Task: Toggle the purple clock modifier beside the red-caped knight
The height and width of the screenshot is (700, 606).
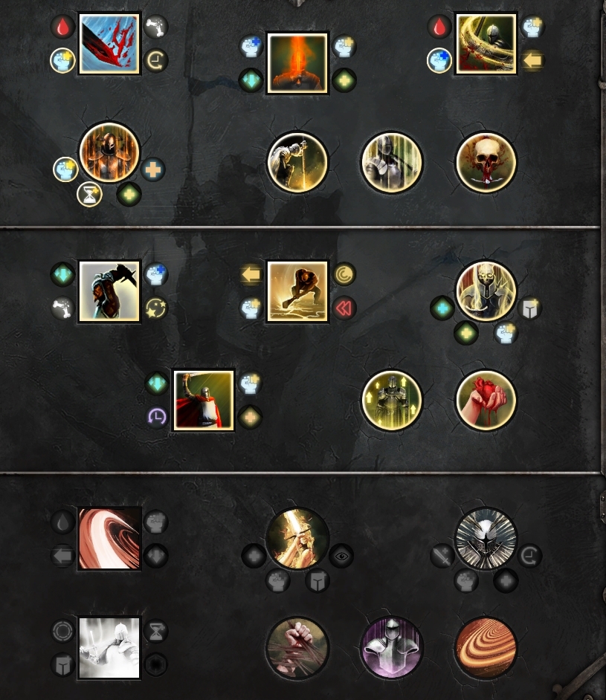Action: click(157, 417)
